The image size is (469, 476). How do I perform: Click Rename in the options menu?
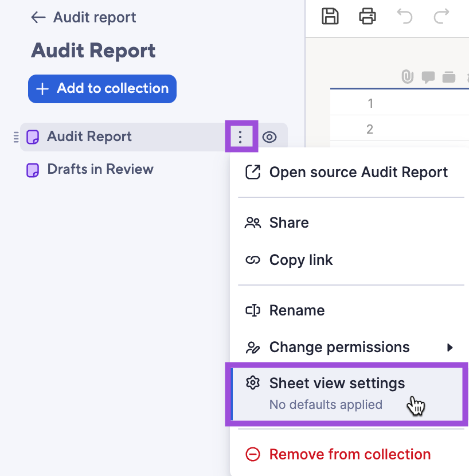pyautogui.click(x=297, y=310)
